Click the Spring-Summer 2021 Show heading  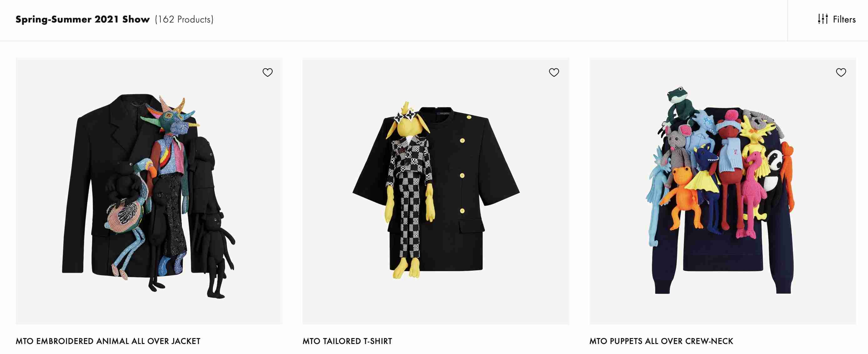[x=83, y=20]
